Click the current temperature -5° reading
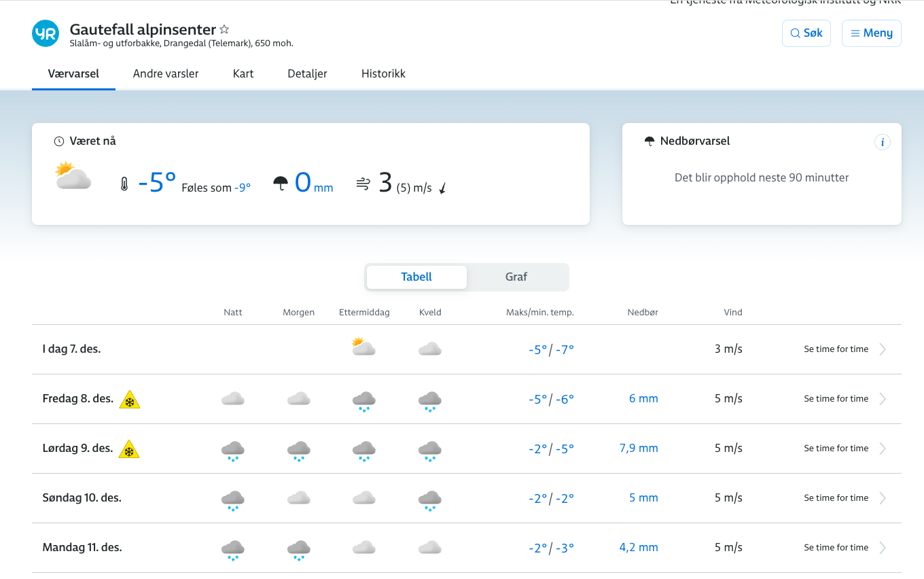Image resolution: width=924 pixels, height=579 pixels. click(157, 183)
